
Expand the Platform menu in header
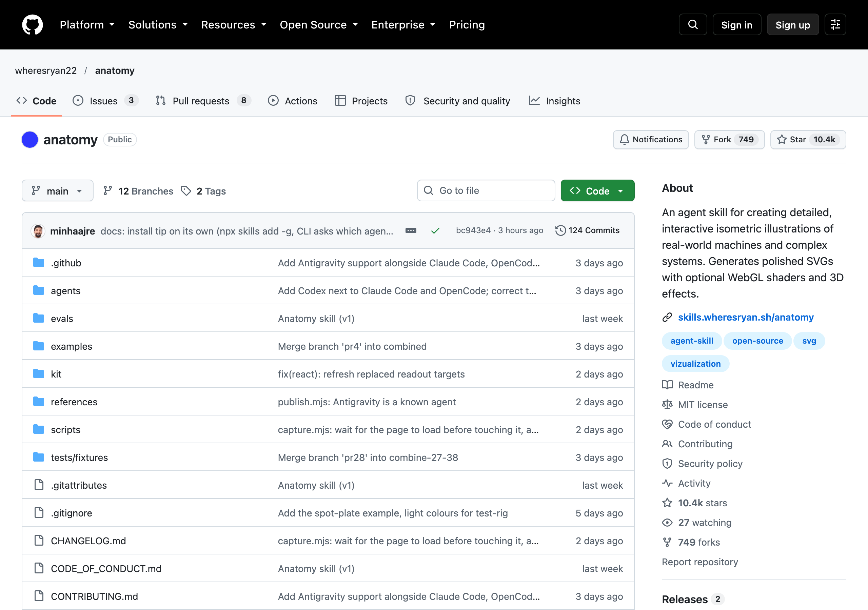(87, 25)
